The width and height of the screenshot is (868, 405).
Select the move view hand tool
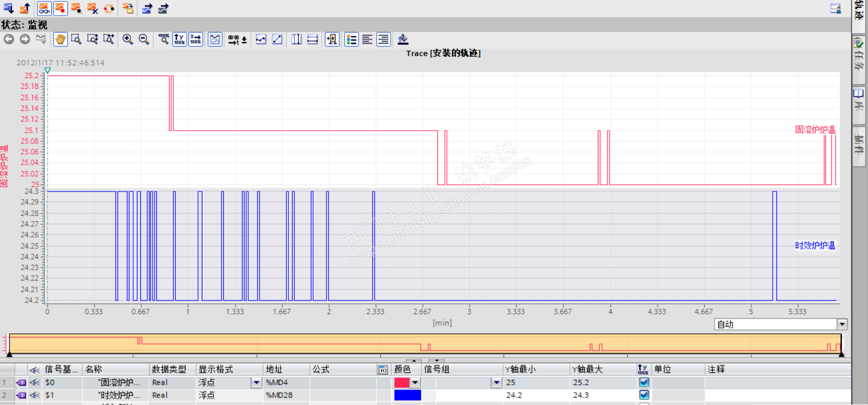click(60, 39)
